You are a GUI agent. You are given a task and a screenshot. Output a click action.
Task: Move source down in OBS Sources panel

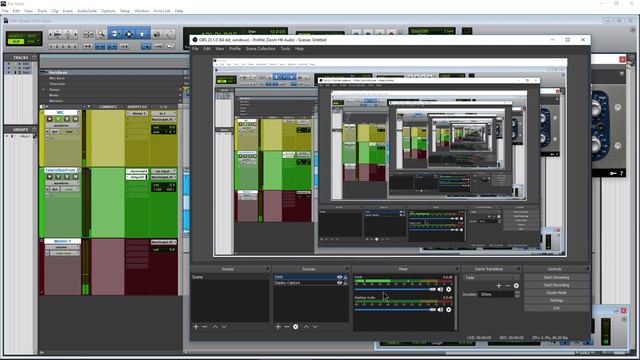click(315, 327)
